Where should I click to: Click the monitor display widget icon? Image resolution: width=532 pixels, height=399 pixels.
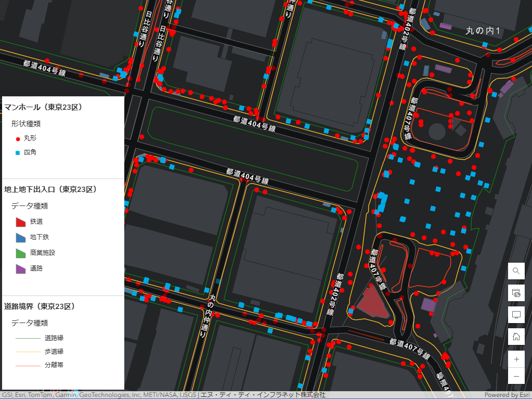[516, 315]
